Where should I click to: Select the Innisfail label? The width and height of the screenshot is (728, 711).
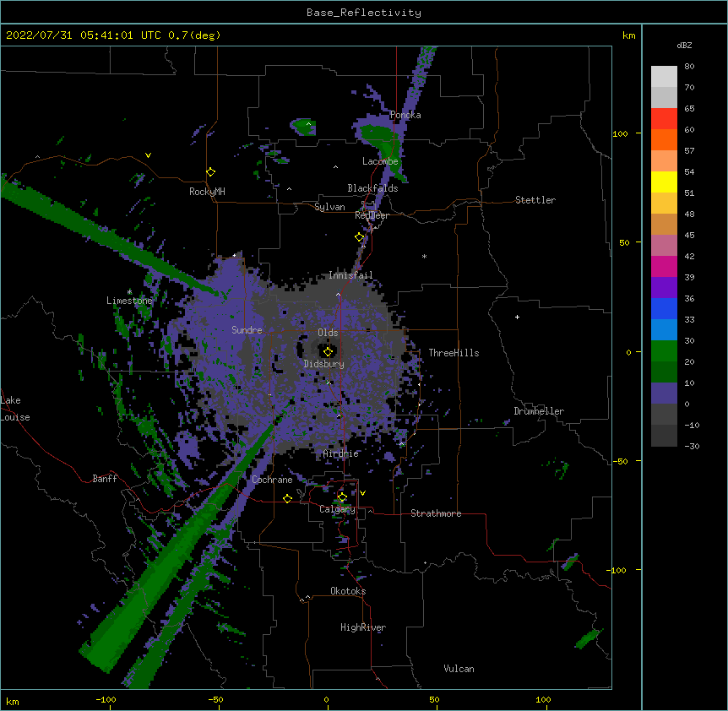pos(350,275)
